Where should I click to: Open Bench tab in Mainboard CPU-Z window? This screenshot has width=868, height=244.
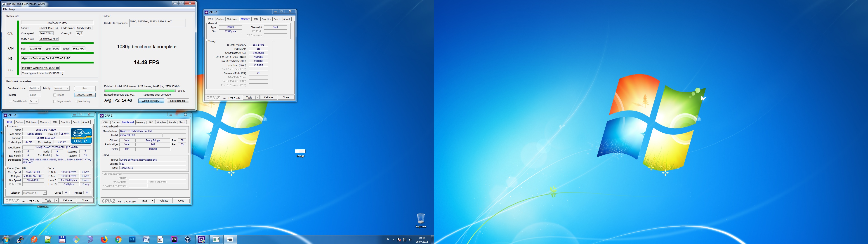(x=172, y=122)
